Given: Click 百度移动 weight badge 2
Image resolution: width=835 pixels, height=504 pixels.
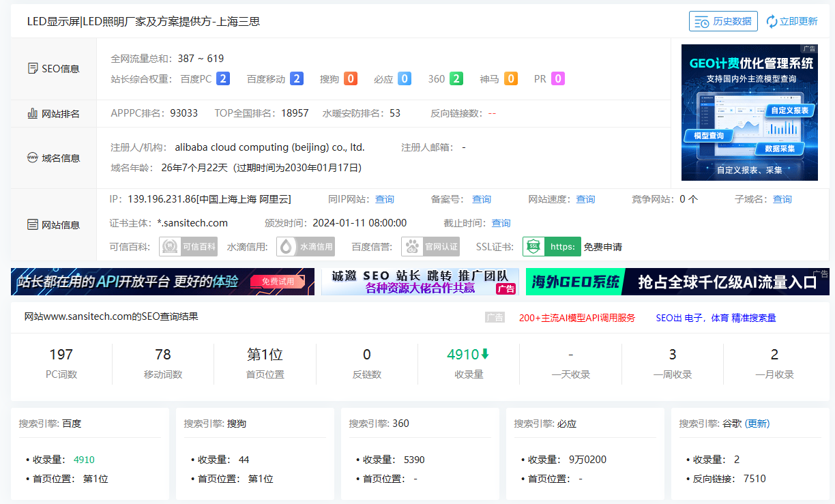Looking at the screenshot, I should pyautogui.click(x=296, y=78).
